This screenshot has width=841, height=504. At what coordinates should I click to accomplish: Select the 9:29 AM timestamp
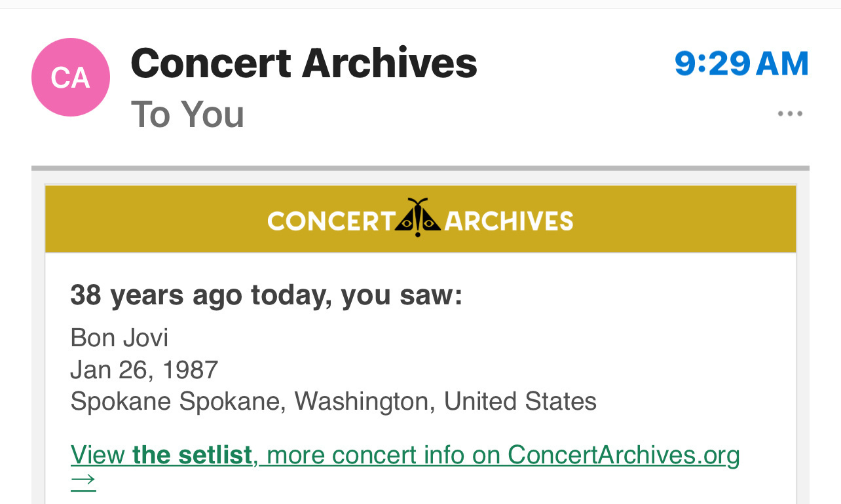click(742, 63)
